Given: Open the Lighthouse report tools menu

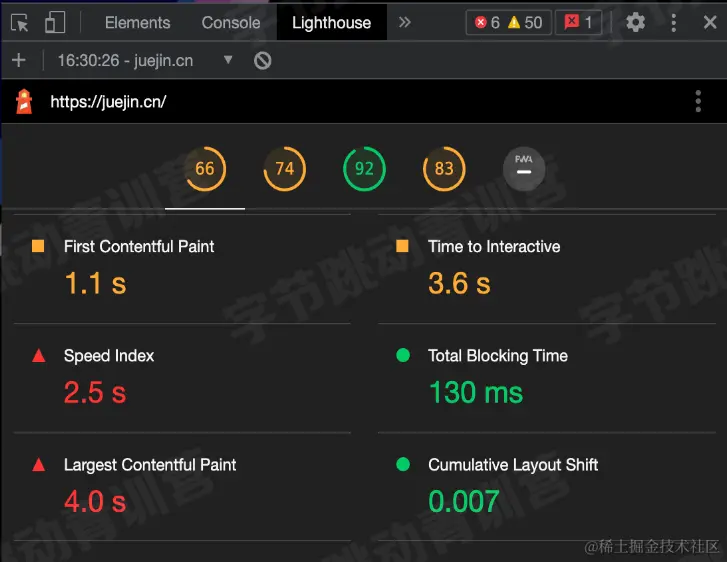Looking at the screenshot, I should (698, 101).
